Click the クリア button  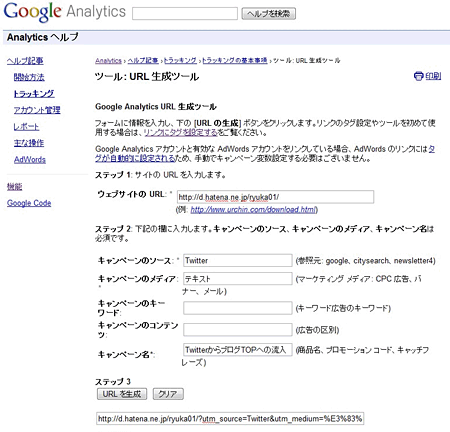(x=168, y=394)
